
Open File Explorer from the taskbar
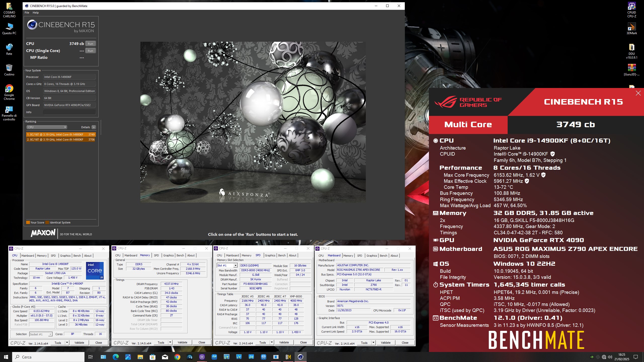140,357
